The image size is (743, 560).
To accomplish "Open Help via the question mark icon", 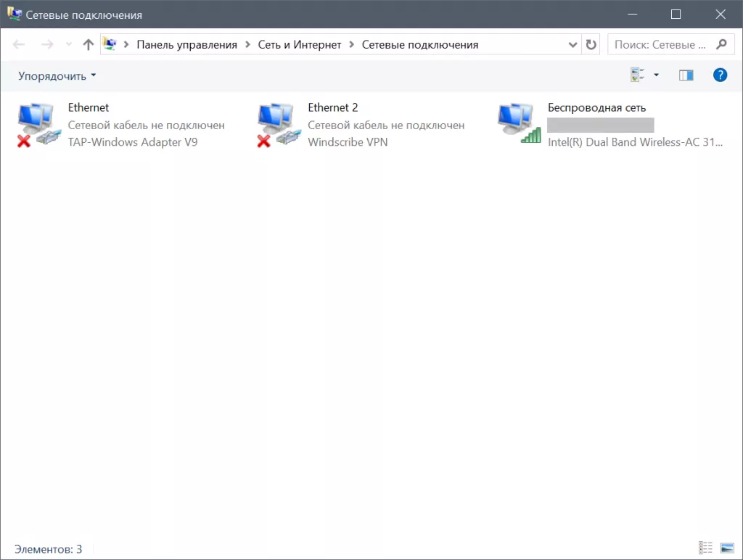I will (x=720, y=75).
